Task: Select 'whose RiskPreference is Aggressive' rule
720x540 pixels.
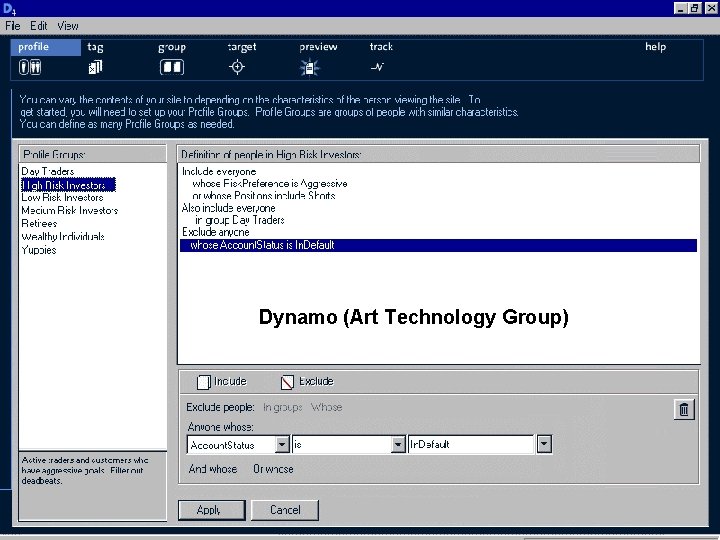Action: (270, 184)
